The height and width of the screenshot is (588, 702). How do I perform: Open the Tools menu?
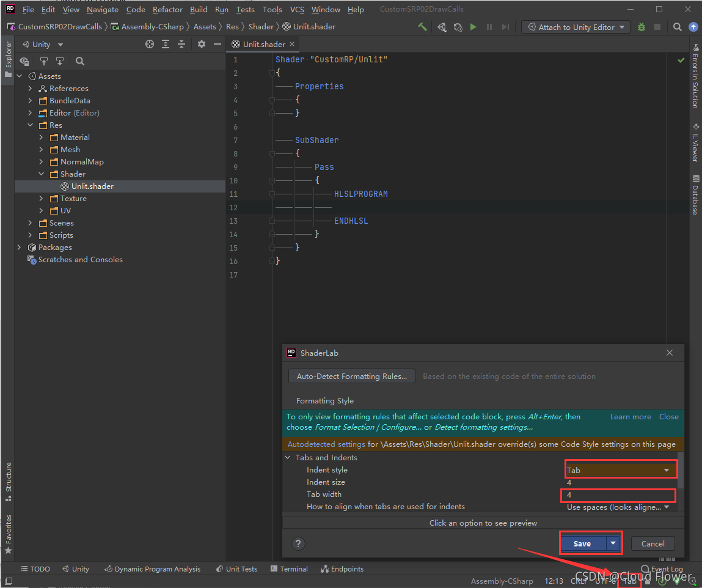click(x=272, y=9)
